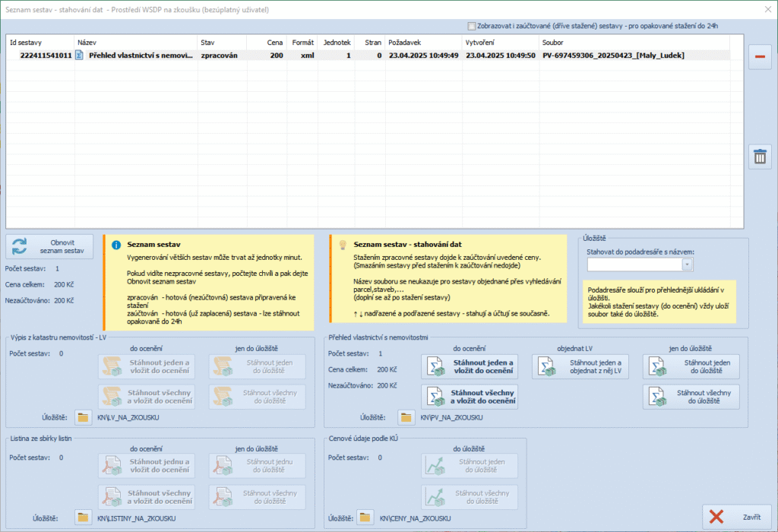
Task: Click the 'Cena' column header
Action: (x=267, y=43)
